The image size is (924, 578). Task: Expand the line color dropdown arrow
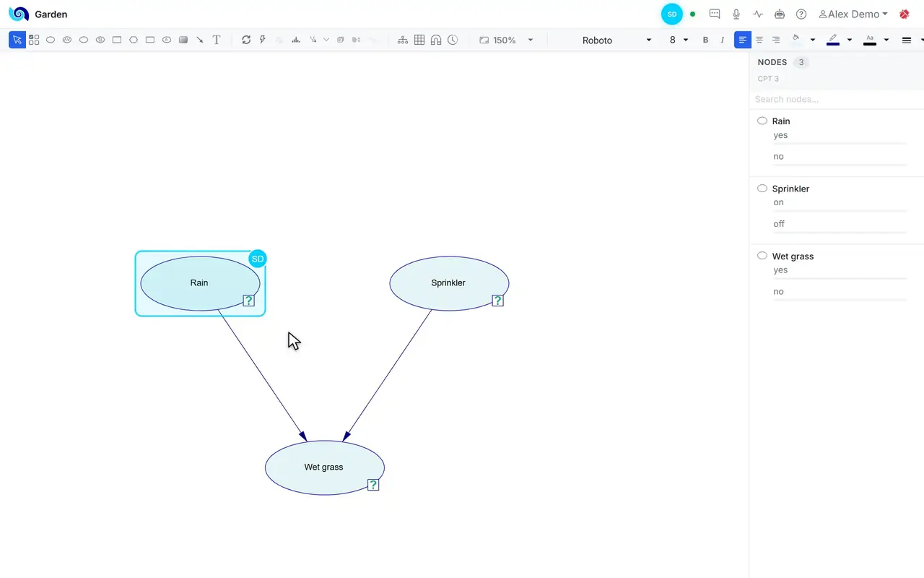pos(850,40)
